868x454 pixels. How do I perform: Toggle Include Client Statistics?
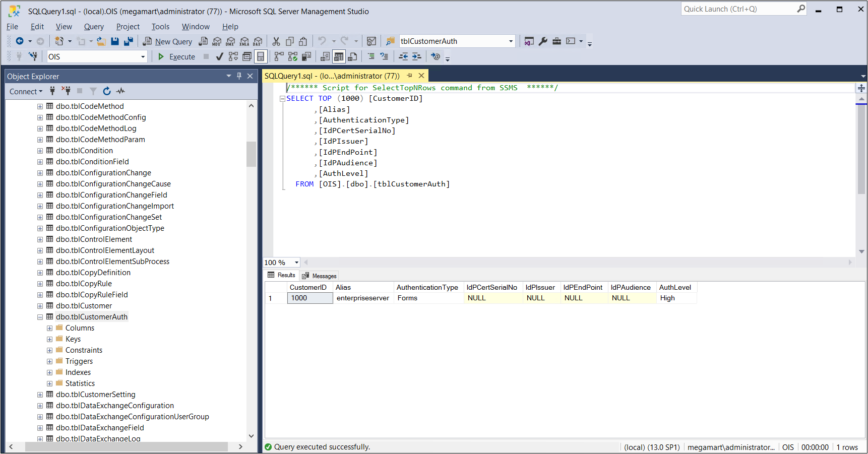306,56
